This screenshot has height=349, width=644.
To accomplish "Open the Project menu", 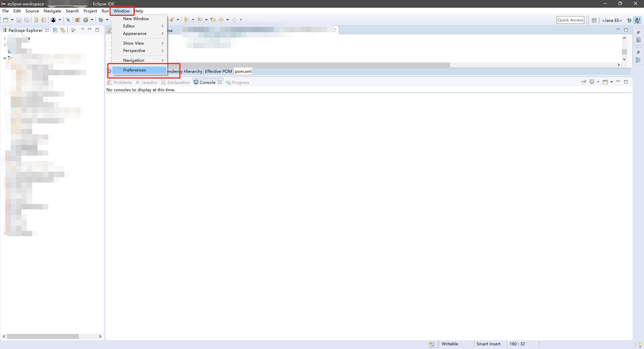I will tap(90, 11).
